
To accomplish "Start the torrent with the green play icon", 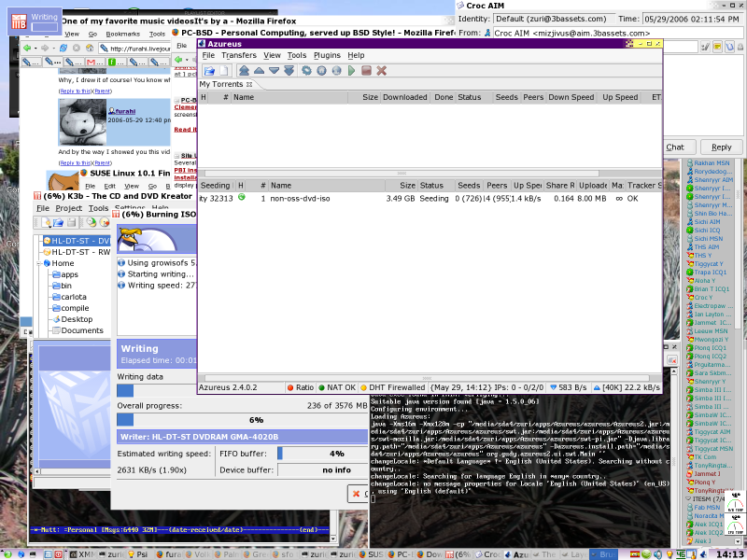I will pos(351,70).
